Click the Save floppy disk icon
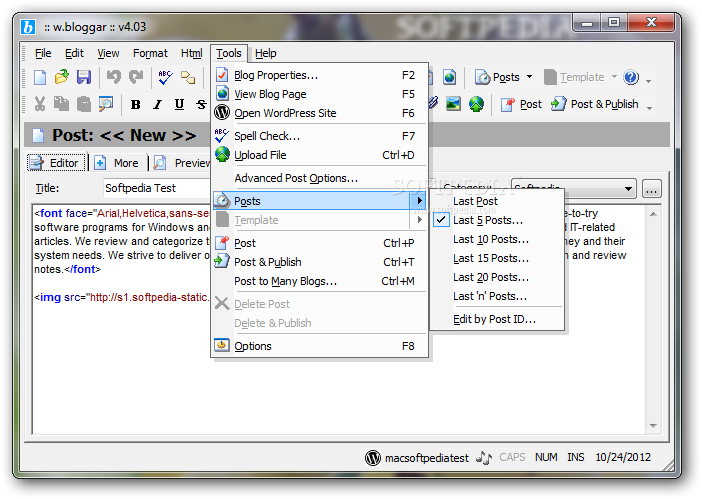This screenshot has width=702, height=499. tap(84, 77)
